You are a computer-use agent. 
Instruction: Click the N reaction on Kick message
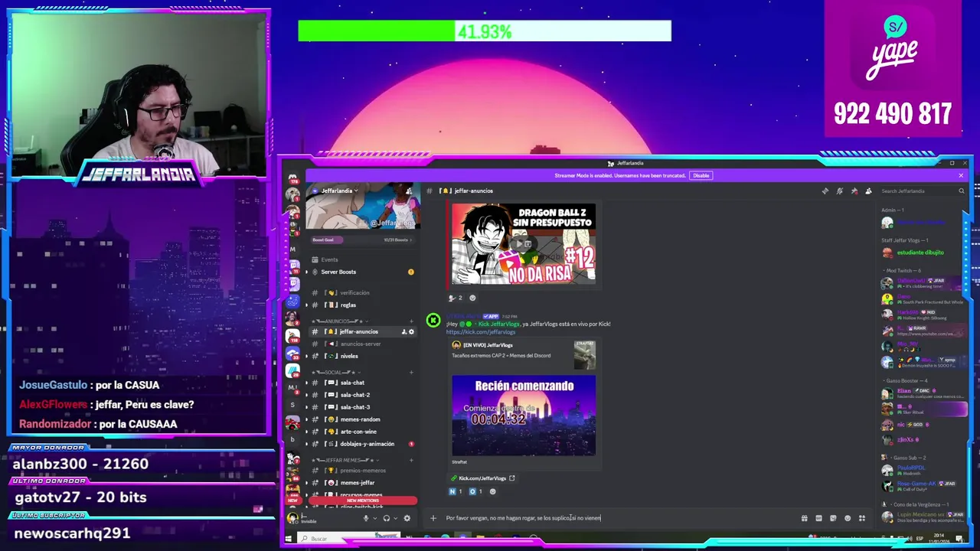(456, 491)
